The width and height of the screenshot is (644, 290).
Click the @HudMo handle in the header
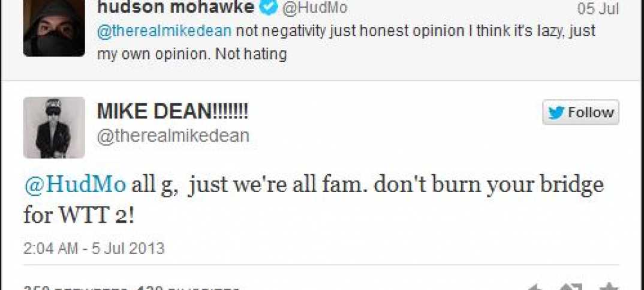click(x=315, y=7)
